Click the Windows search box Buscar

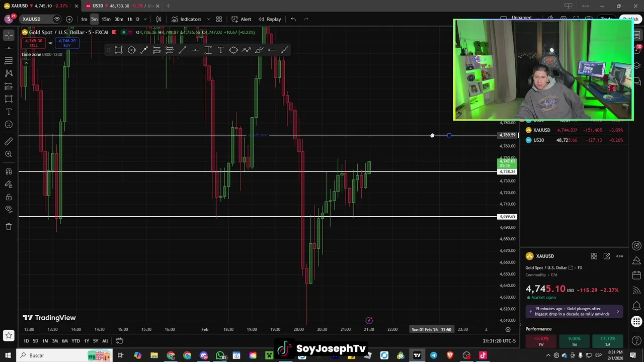coord(64,355)
